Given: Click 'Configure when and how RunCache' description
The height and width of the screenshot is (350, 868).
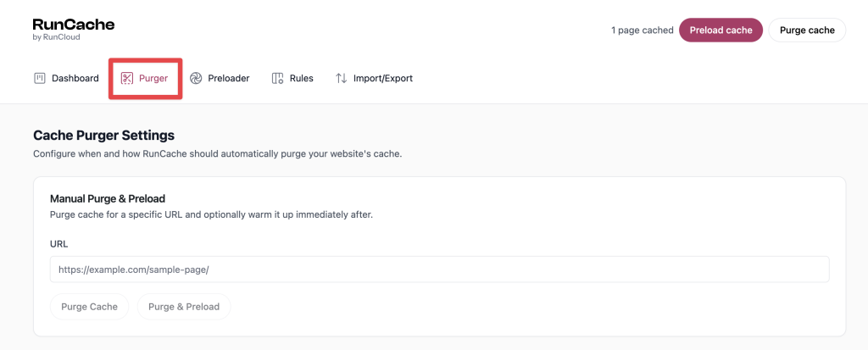Looking at the screenshot, I should coord(218,153).
